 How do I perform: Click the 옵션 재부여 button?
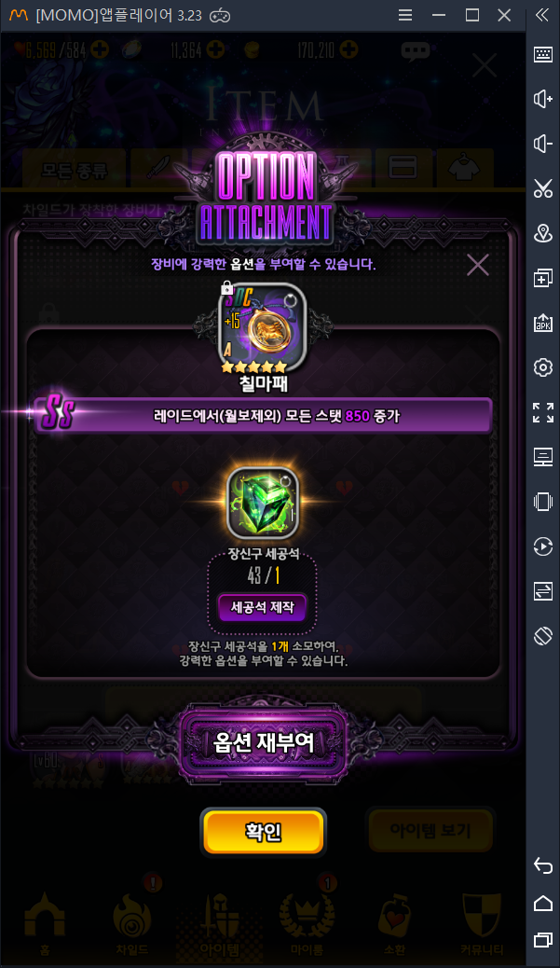point(264,742)
